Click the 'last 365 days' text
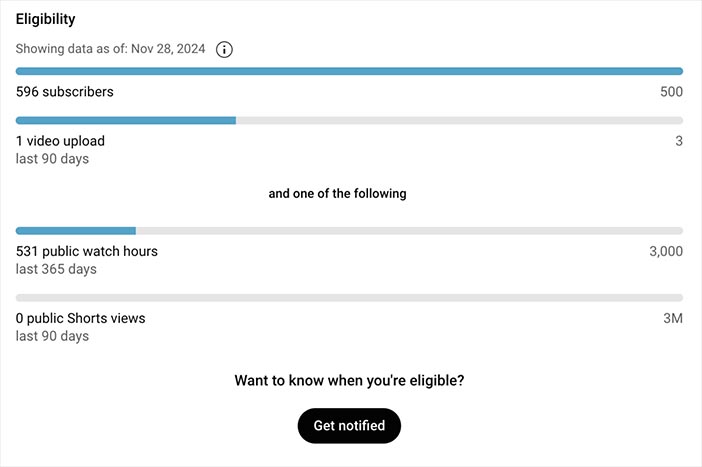 tap(56, 269)
